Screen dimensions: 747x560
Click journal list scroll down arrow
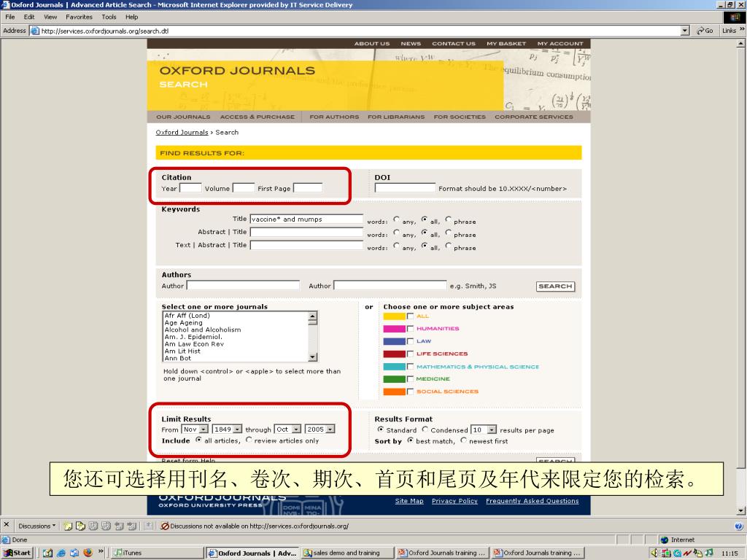pyautogui.click(x=312, y=357)
